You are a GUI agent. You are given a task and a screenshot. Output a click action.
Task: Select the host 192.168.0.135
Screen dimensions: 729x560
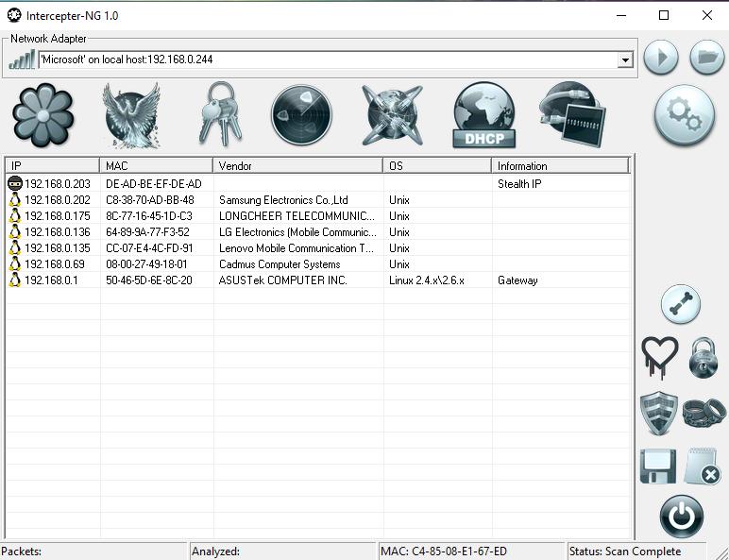click(58, 248)
